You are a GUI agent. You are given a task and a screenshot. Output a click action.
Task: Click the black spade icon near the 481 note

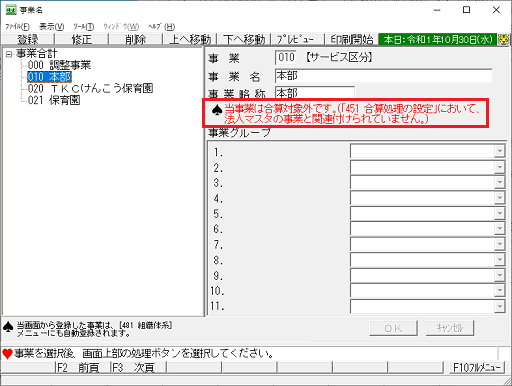[x=8, y=327]
